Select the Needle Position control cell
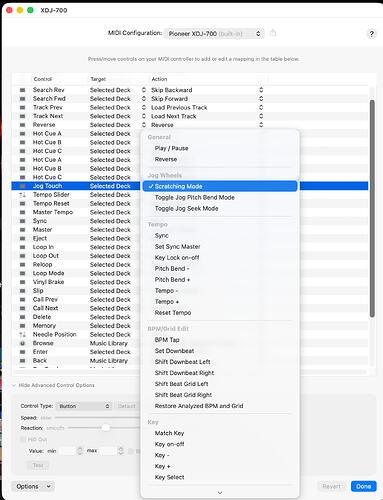 [x=55, y=334]
